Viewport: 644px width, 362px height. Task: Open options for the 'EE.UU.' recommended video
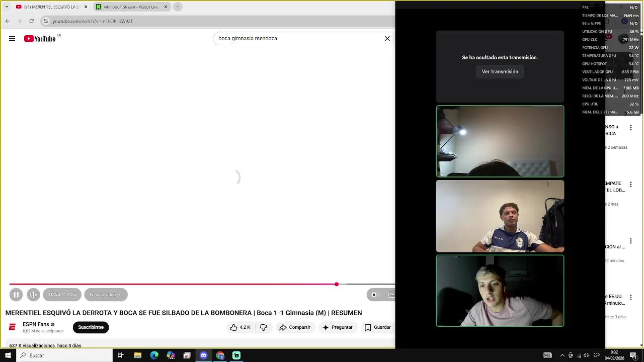pyautogui.click(x=631, y=297)
